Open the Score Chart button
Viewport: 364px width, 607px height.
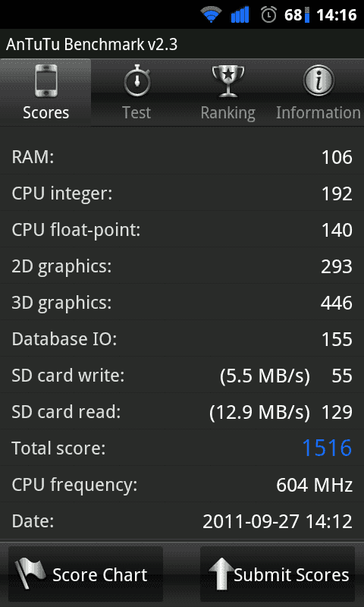coord(86,574)
